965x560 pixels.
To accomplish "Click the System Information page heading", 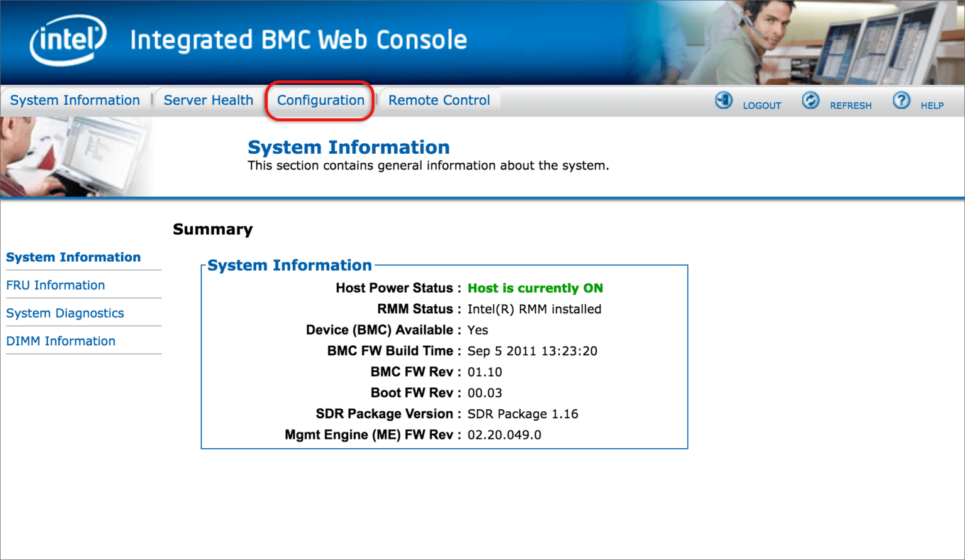I will click(x=349, y=147).
